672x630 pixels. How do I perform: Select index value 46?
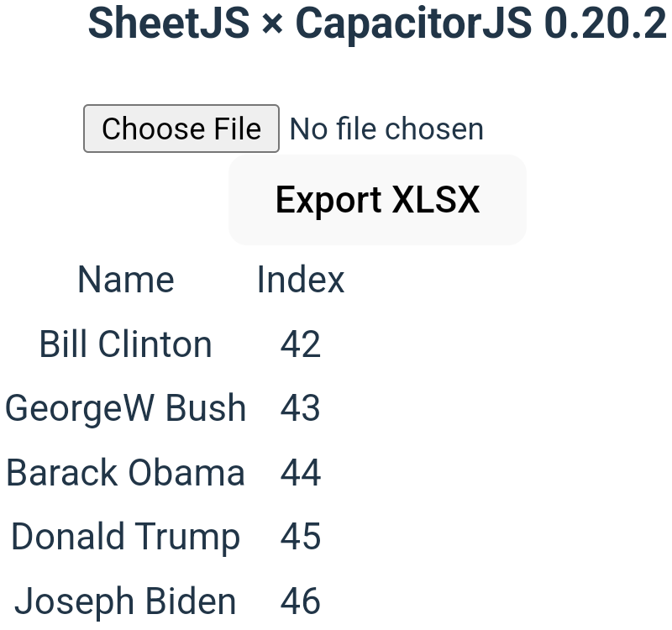301,601
